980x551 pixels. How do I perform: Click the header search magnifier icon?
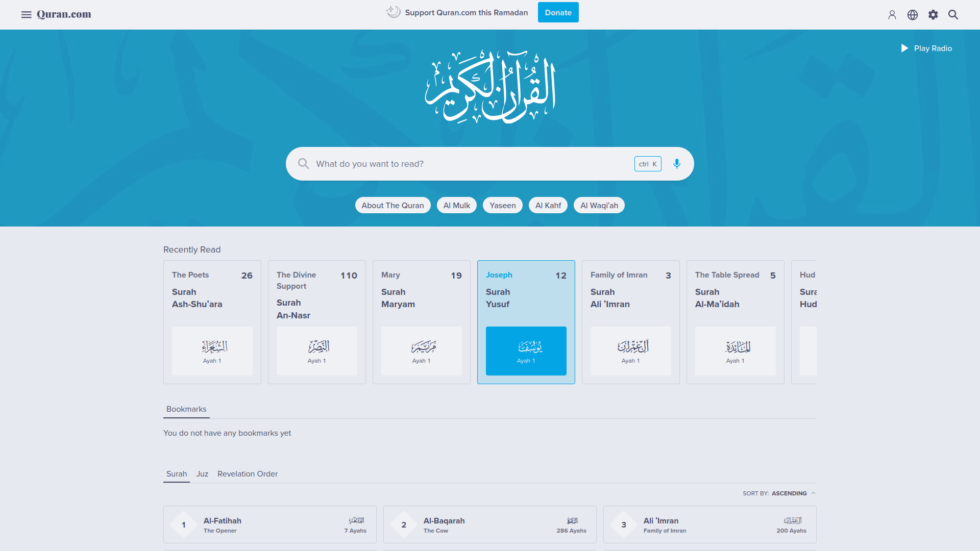point(953,15)
